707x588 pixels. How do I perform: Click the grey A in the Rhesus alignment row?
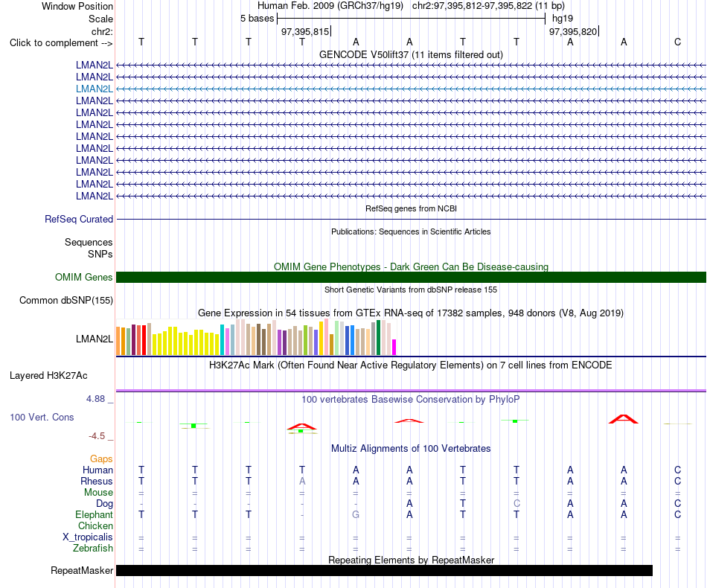302,482
